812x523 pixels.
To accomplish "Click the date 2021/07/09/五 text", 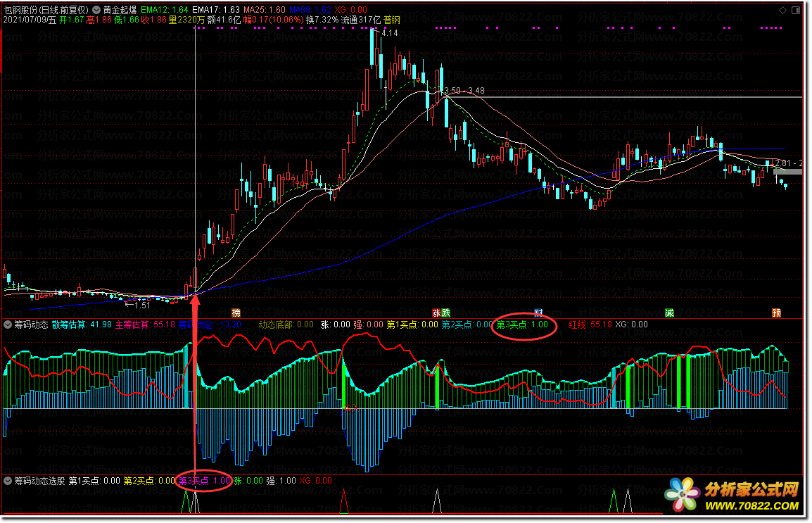I will click(x=30, y=20).
